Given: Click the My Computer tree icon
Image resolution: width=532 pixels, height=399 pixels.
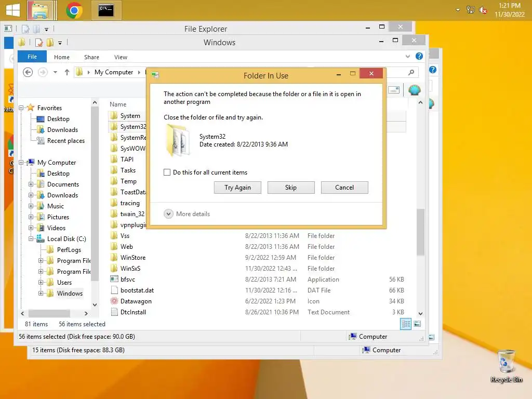Looking at the screenshot, I should click(31, 162).
